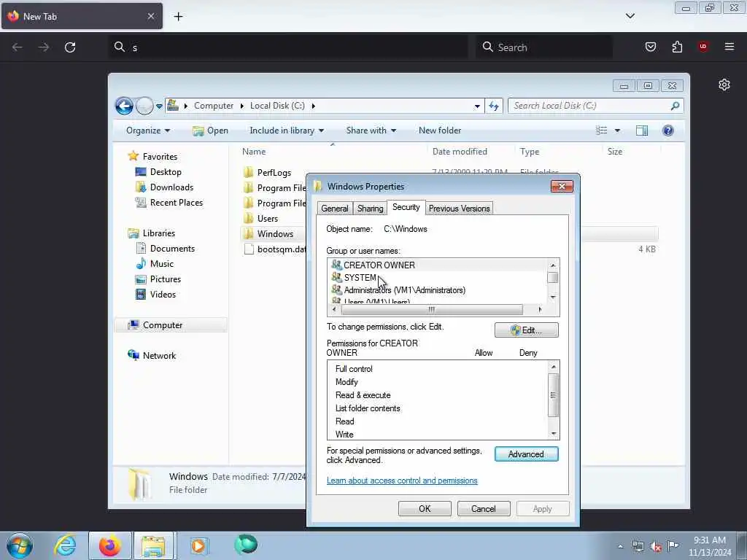Expand the Local Disk (C:) breadcrumb arrow
The width and height of the screenshot is (747, 560).
pyautogui.click(x=313, y=106)
